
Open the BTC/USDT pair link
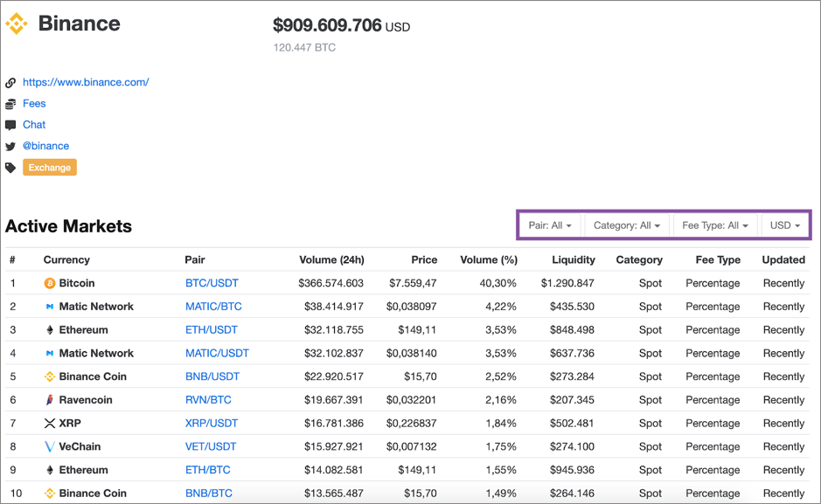(212, 283)
